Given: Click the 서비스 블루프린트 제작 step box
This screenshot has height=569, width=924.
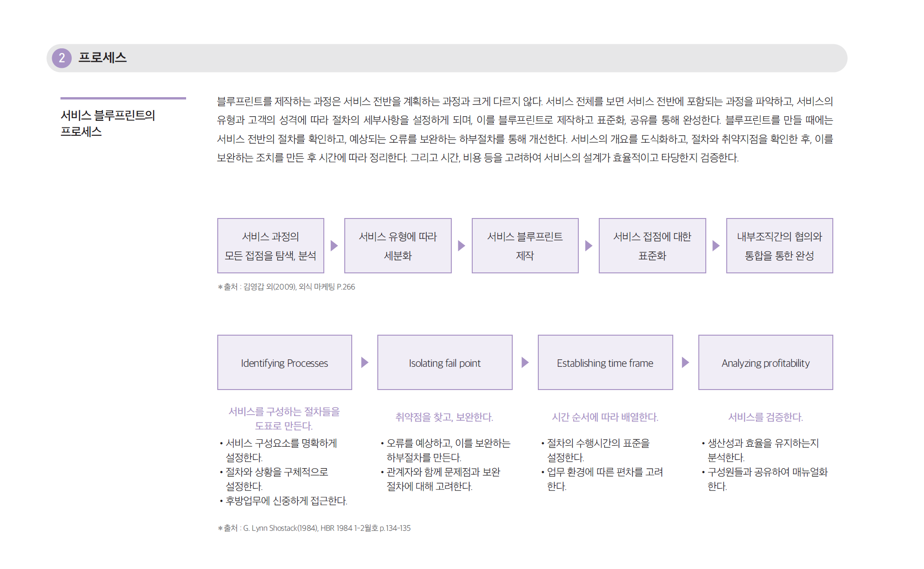Looking at the screenshot, I should 525,245.
